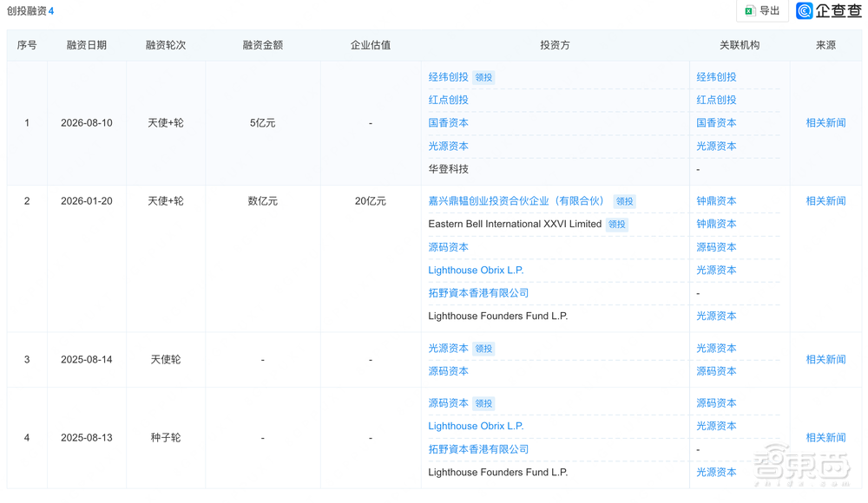This screenshot has height=503, width=868.
Task: Open investor 经纬创投 with 领投 tag
Action: (x=449, y=77)
